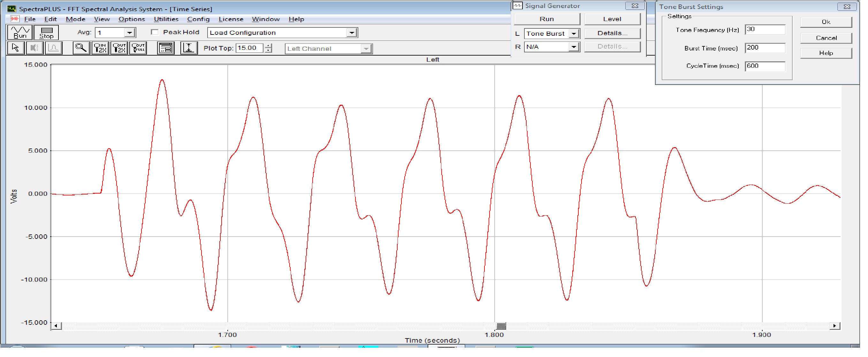Viewport: 868px width, 357px height.
Task: Expand the Avg count dropdown
Action: pyautogui.click(x=130, y=33)
